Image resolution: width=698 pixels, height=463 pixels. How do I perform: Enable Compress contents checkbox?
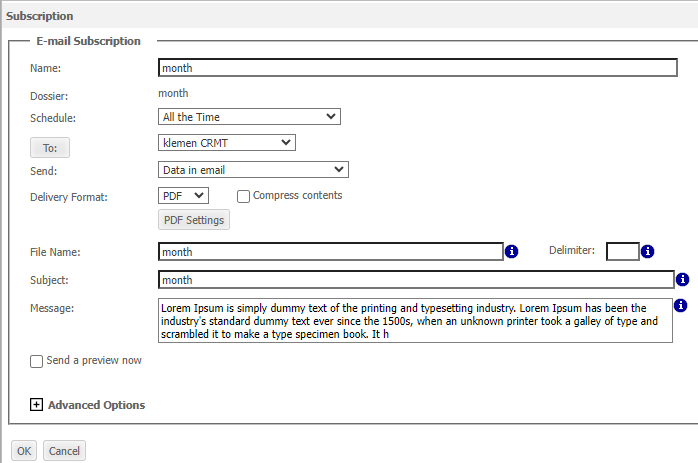tap(243, 196)
